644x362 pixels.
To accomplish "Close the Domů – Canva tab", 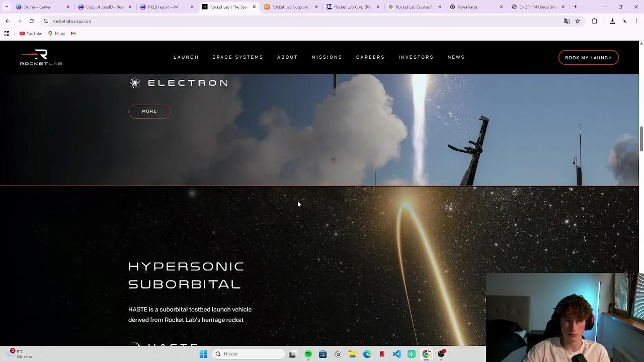I will coord(68,7).
